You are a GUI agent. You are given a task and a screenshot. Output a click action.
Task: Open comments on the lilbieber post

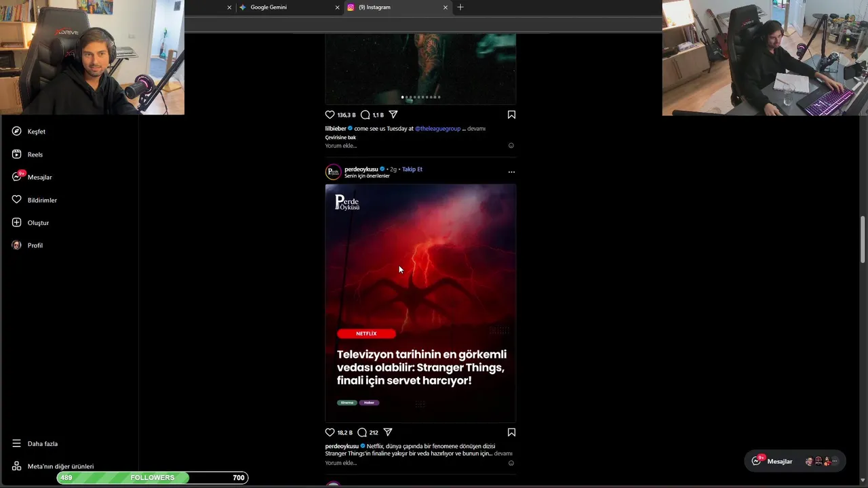tap(365, 115)
